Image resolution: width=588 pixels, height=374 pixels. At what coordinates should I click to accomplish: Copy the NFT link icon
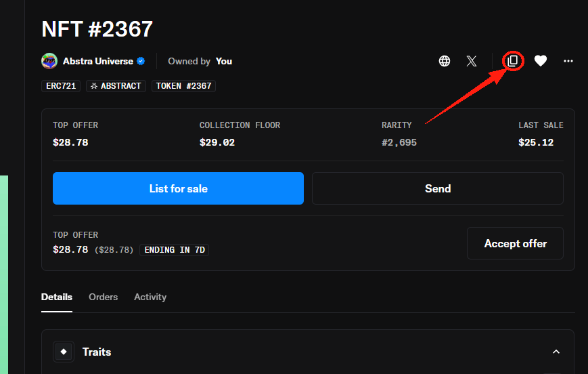pos(513,60)
